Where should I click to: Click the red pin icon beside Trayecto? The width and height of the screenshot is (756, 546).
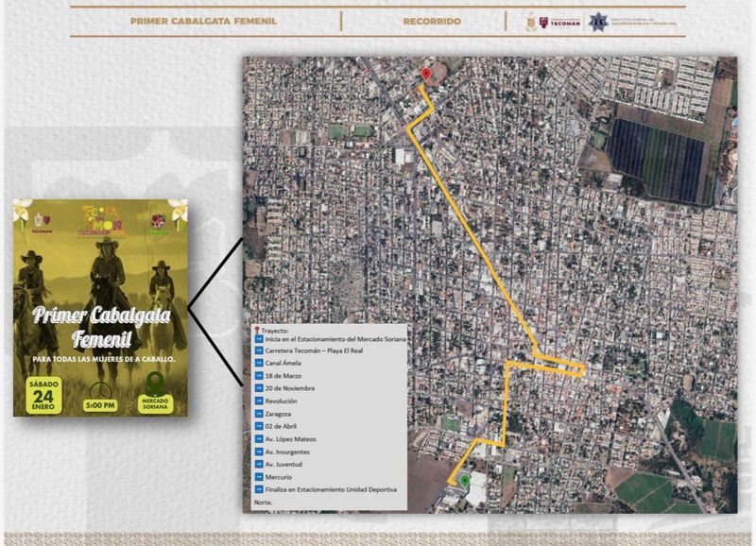coord(256,331)
